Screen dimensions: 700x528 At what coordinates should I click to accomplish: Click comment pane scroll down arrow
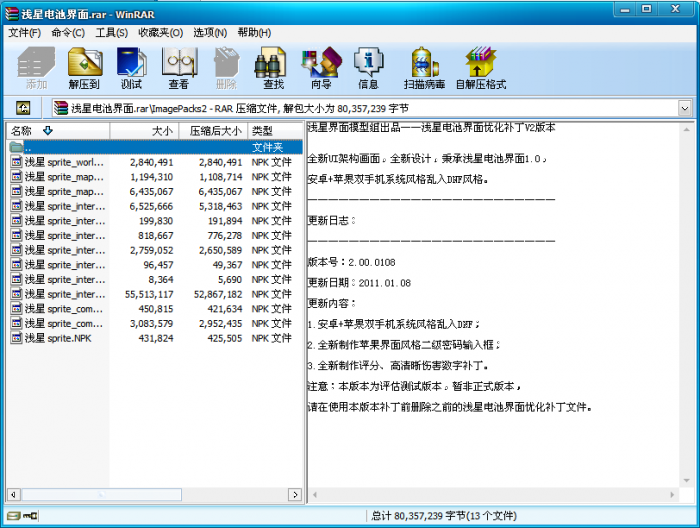click(686, 481)
